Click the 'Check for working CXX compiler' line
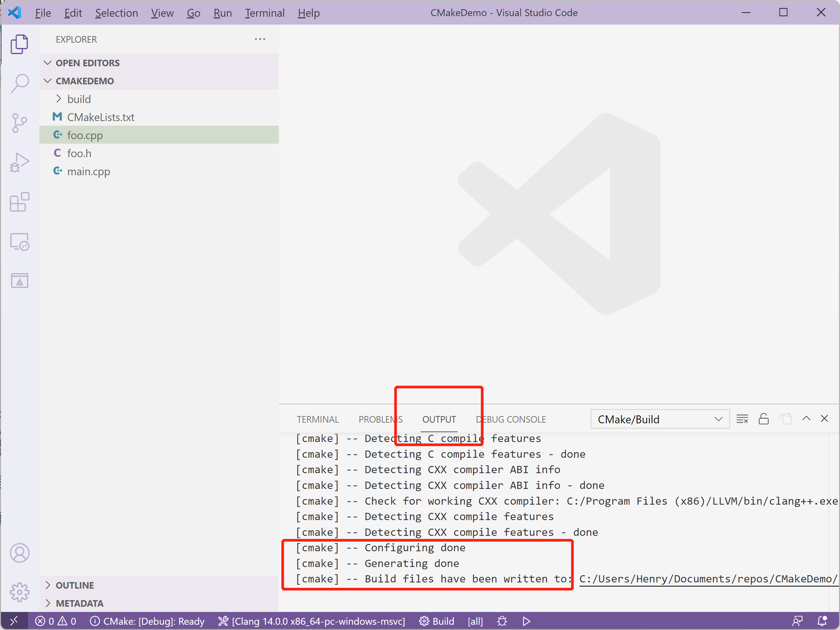The height and width of the screenshot is (630, 840). 567,501
